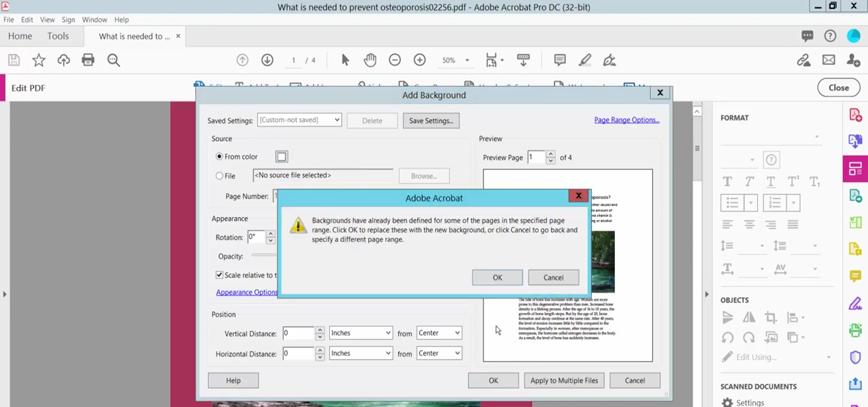Click OK in the Adobe Acrobat warning
Viewport: 868px width, 407px height.
coord(497,278)
